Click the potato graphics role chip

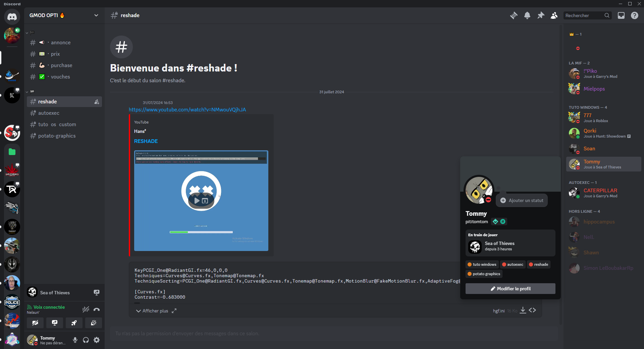pos(484,274)
